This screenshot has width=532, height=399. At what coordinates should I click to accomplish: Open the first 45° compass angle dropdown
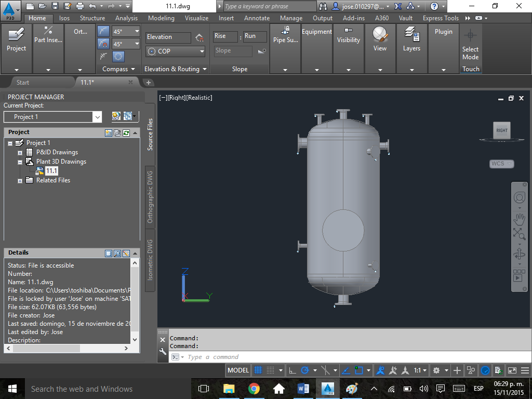pos(137,31)
